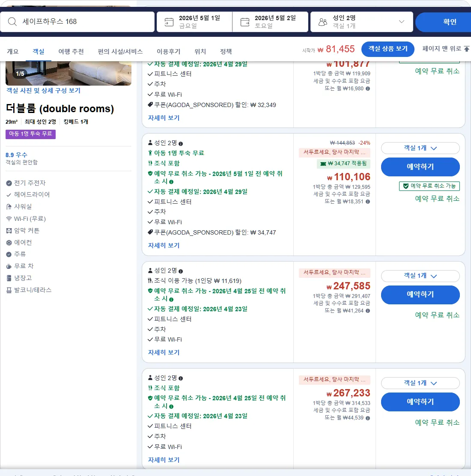
Task: Book the ₩110,106 room with 예약하기
Action: tap(420, 167)
